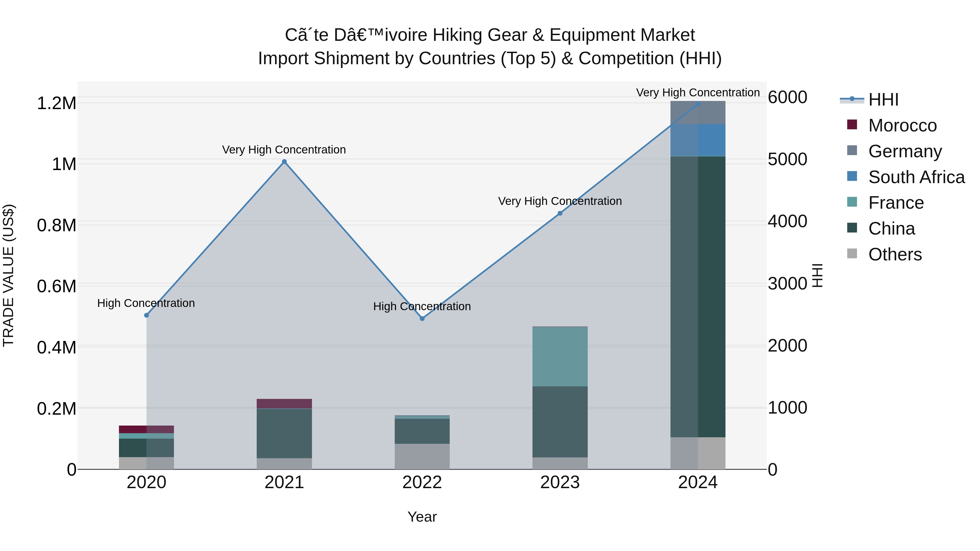Click the Others gray legend swatch
Viewport: 980px width, 551px height.
tap(852, 254)
